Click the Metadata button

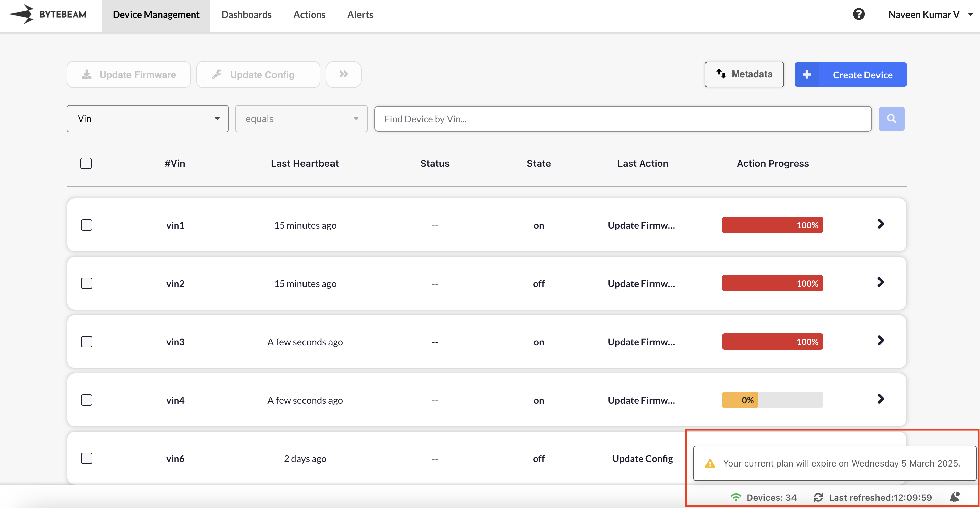(744, 74)
